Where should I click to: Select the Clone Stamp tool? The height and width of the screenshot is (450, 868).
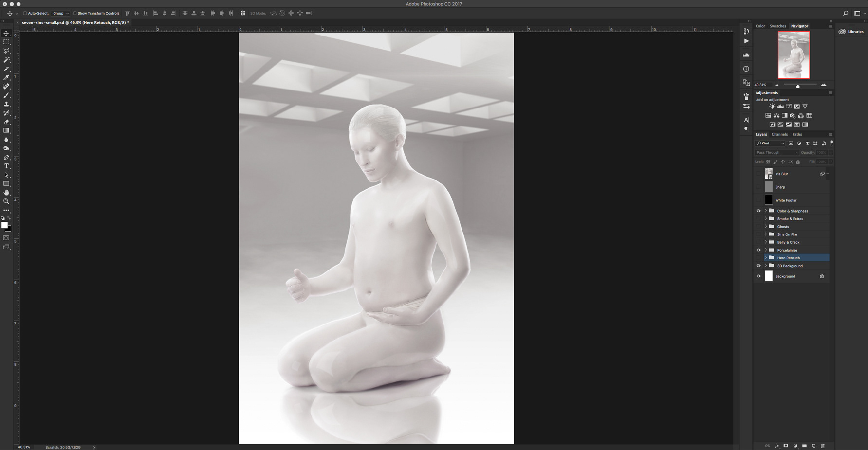[6, 104]
